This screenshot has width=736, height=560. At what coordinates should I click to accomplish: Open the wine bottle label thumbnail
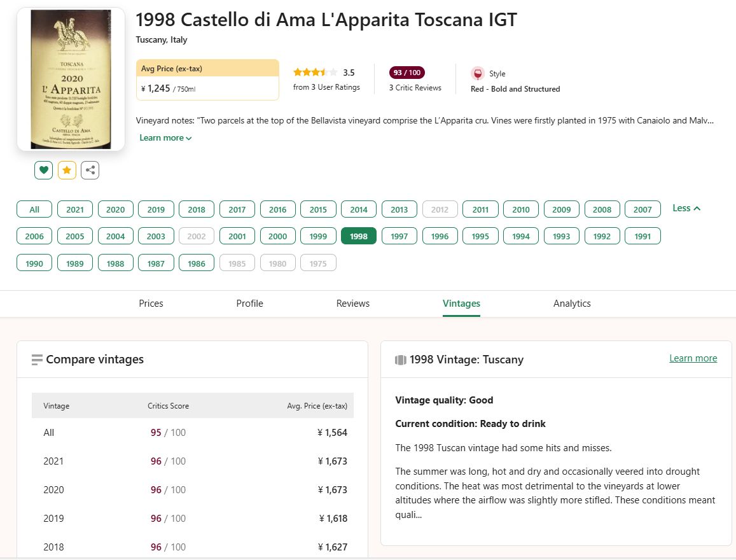(71, 79)
